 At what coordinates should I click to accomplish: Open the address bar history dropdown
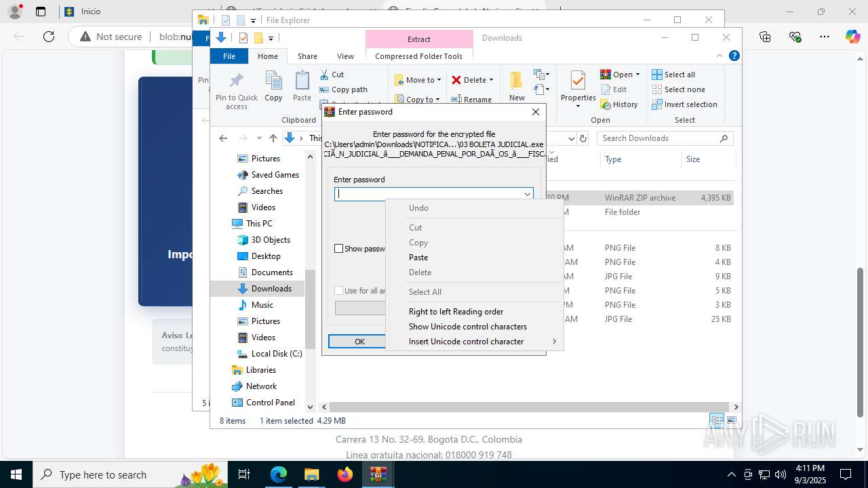[x=572, y=138]
